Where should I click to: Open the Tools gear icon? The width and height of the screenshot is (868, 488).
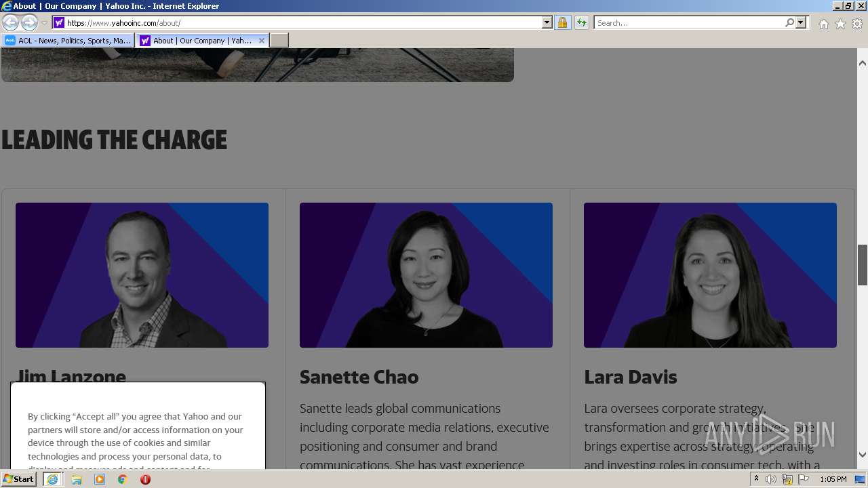click(x=857, y=24)
